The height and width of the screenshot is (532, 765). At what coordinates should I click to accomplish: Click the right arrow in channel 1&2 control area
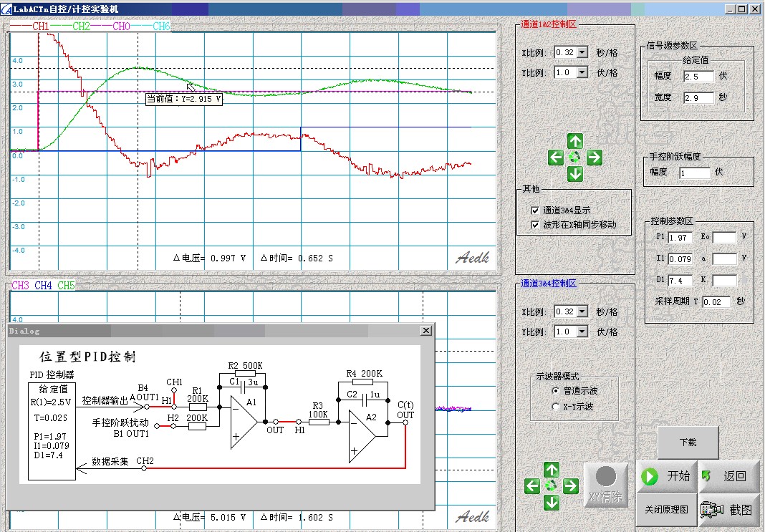coord(594,158)
